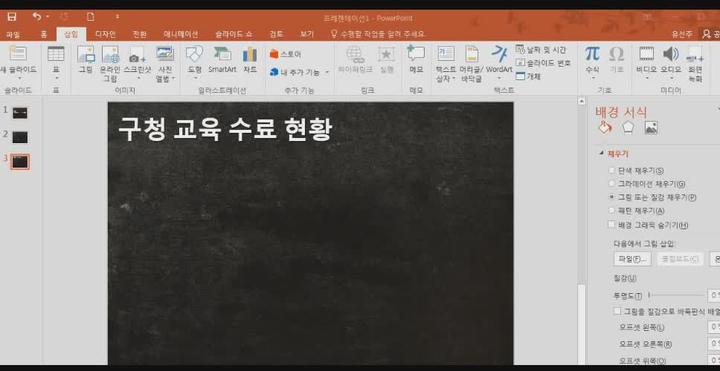Click the WordArt icon

pos(499,54)
